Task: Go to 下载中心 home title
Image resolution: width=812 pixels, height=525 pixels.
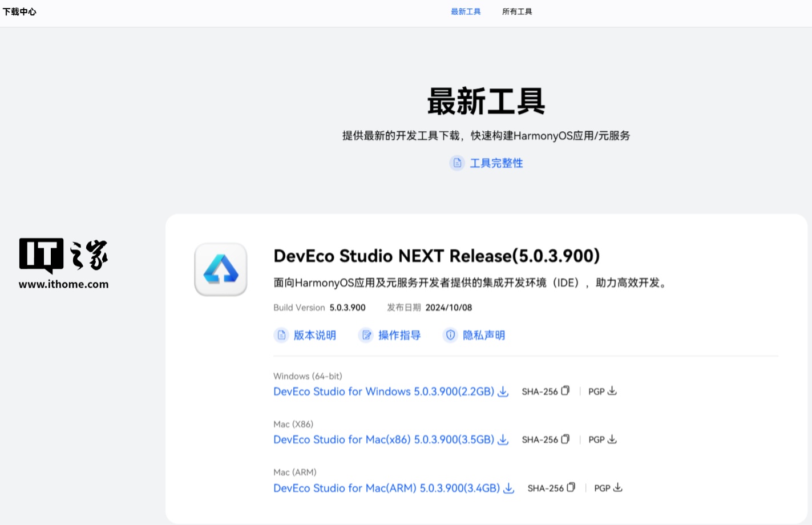Action: 19,11
